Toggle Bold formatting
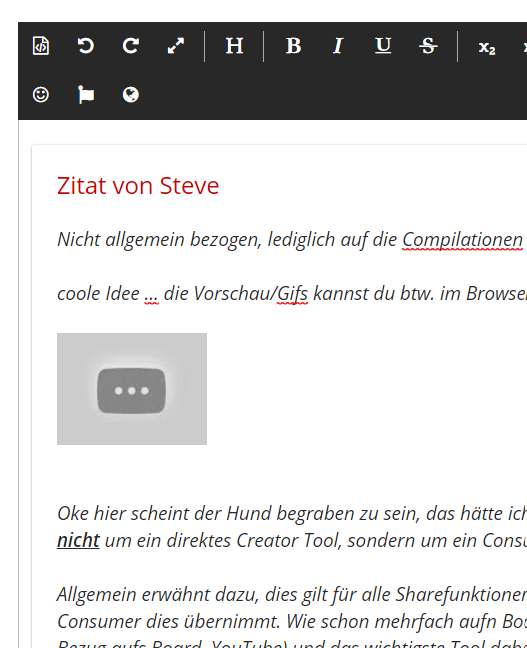Image resolution: width=527 pixels, height=648 pixels. pos(293,45)
